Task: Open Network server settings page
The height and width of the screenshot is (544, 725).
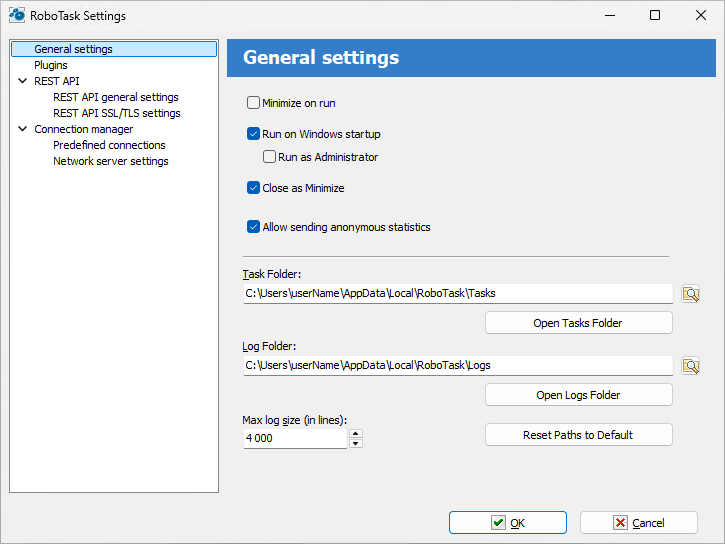Action: tap(111, 161)
